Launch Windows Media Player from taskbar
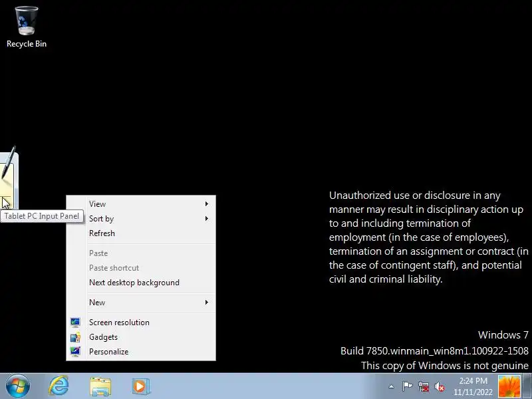Image resolution: width=532 pixels, height=399 pixels. (x=141, y=386)
